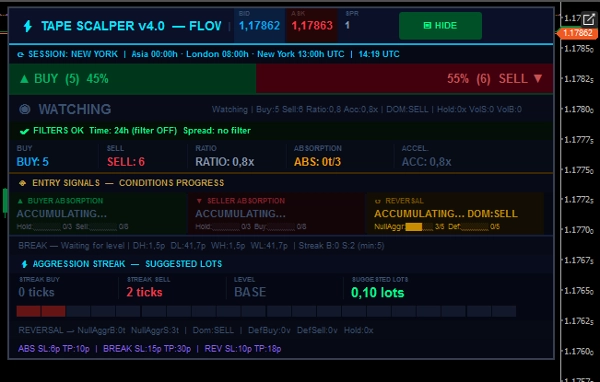
Task: Click the BREAK SL:15p TP:30p setting
Action: [147, 349]
